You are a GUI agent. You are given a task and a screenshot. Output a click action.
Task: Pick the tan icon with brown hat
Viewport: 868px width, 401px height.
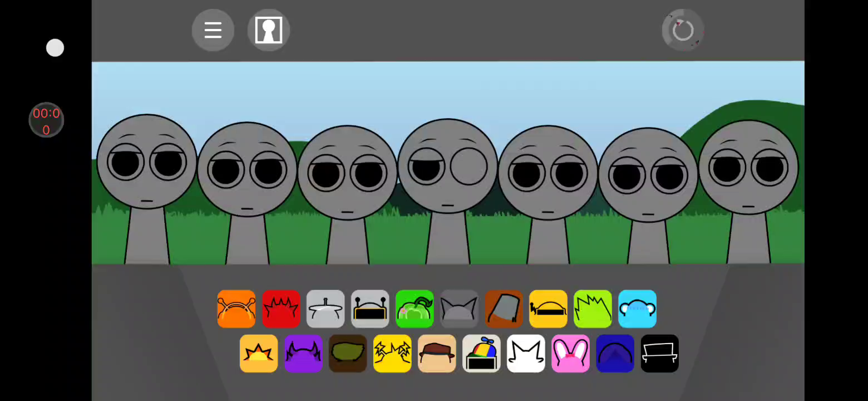pyautogui.click(x=437, y=354)
